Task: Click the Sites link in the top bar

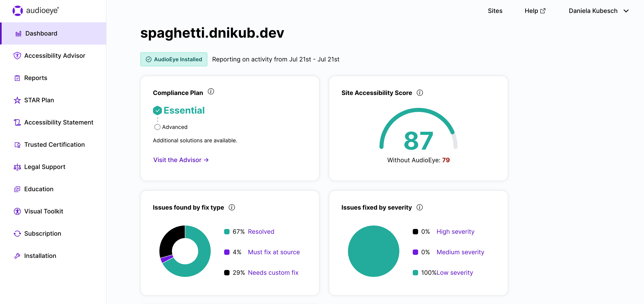Action: click(x=495, y=11)
